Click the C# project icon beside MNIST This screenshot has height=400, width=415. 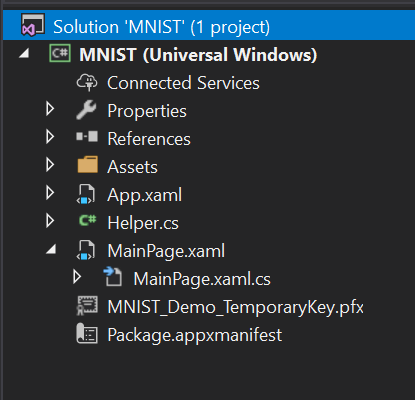point(60,53)
